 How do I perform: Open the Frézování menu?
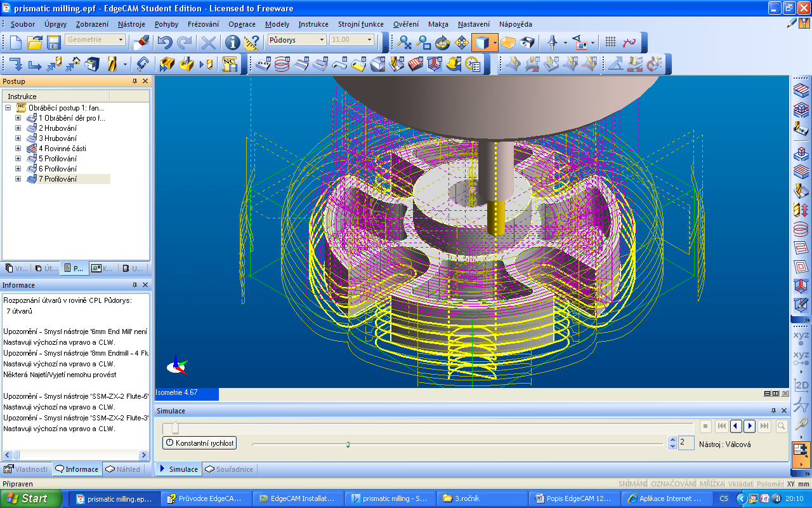(203, 24)
